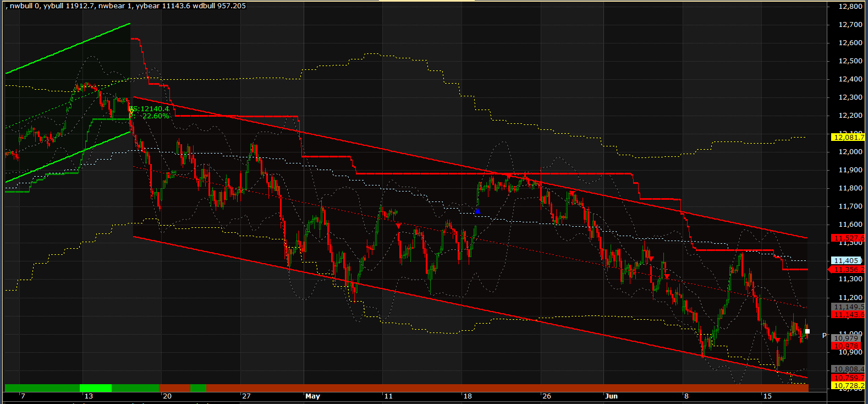Click the yellow 12,081.7 price label

[848, 137]
